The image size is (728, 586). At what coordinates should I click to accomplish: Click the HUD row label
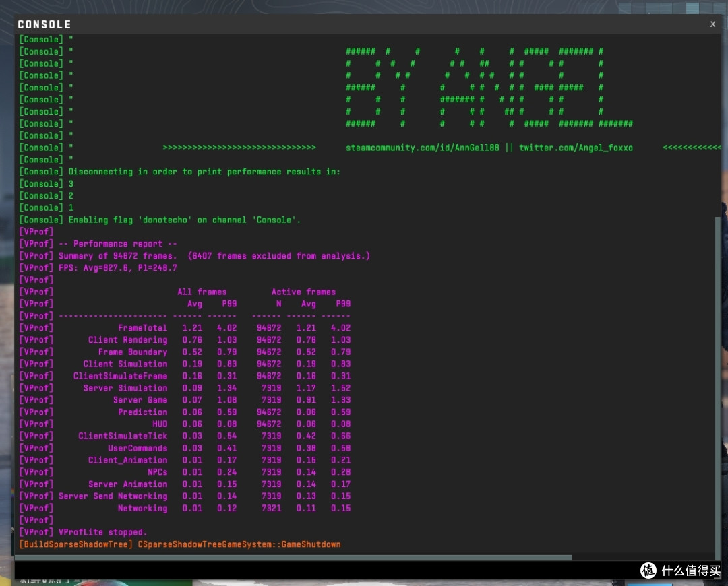click(x=160, y=424)
